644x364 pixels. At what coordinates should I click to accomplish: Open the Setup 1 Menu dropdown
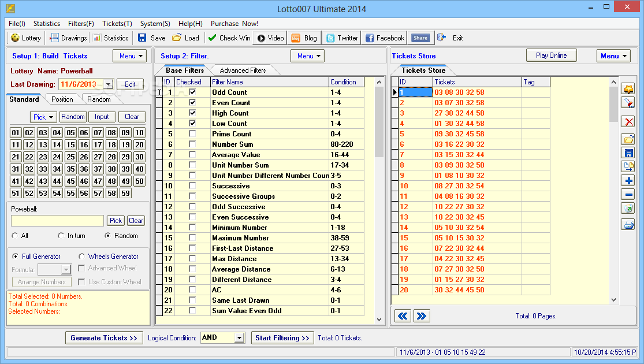click(130, 56)
